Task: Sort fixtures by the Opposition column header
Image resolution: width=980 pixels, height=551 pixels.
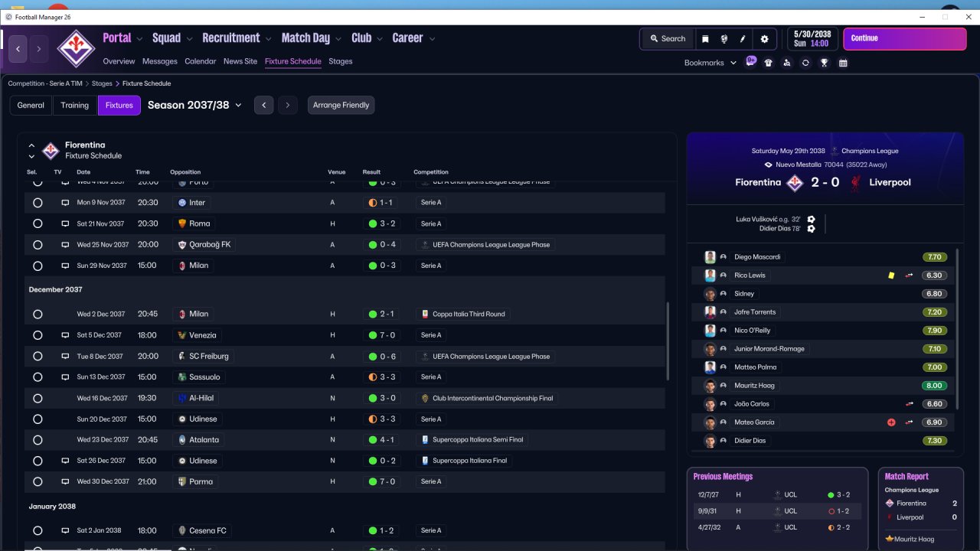Action: click(185, 172)
